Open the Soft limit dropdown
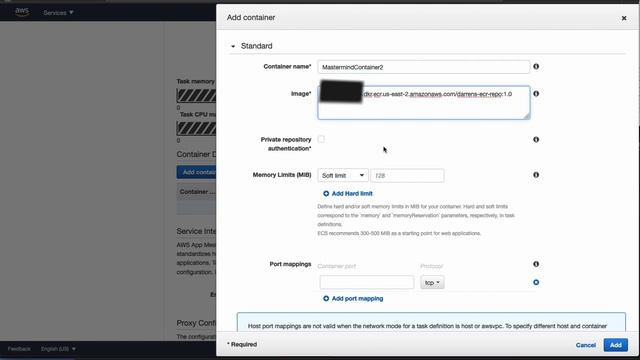 tap(343, 176)
